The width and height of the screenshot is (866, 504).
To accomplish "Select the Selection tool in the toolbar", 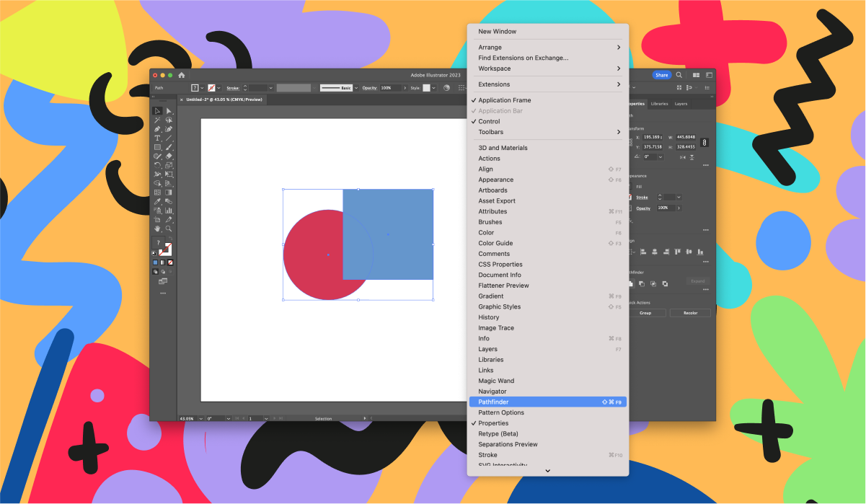I will pos(157,110).
